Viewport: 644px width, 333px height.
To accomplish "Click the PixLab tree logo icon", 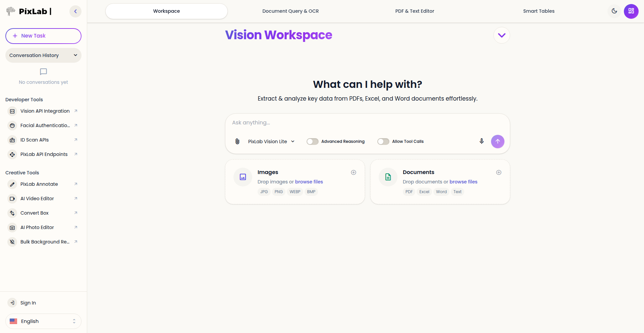I will coord(11,11).
